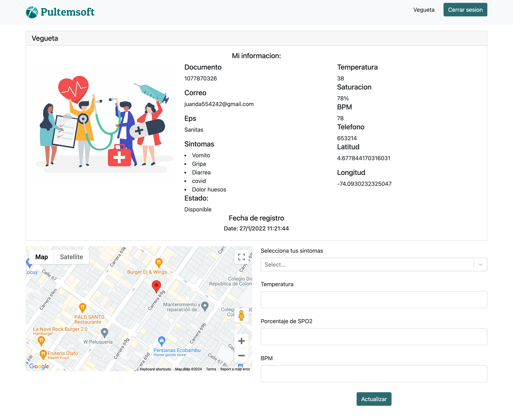Focus the Temperatura input field
This screenshot has height=420, width=513.
tap(374, 300)
